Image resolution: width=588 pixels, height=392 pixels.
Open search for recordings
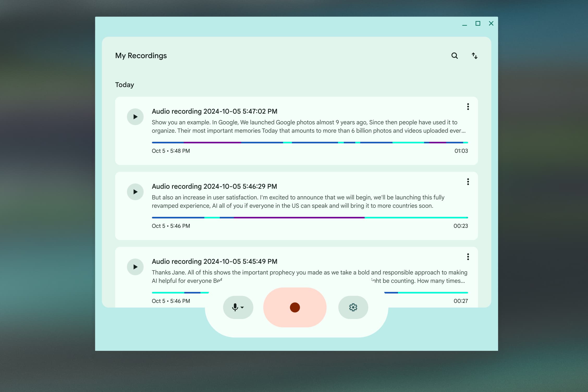pos(454,56)
